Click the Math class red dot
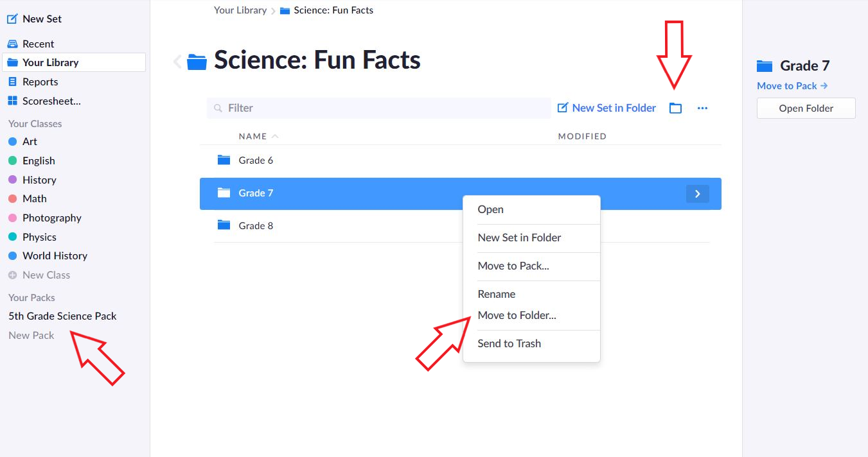The height and width of the screenshot is (457, 868). (12, 198)
